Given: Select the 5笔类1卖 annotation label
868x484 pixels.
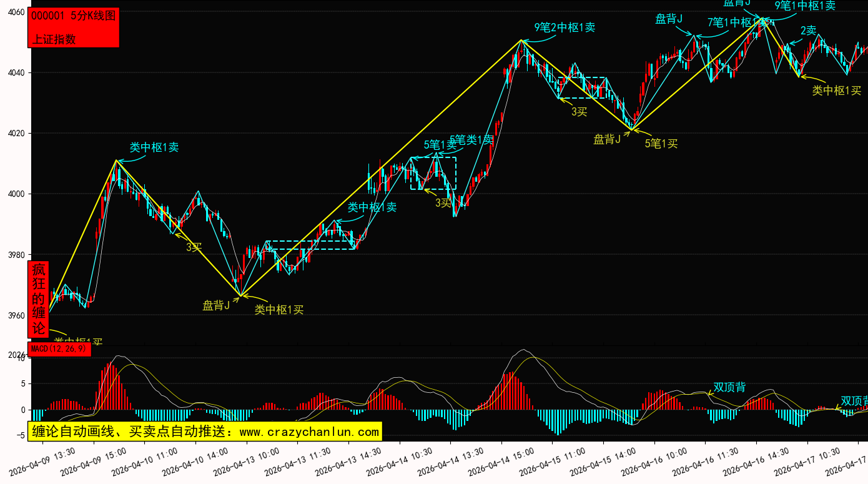Looking at the screenshot, I should [471, 140].
